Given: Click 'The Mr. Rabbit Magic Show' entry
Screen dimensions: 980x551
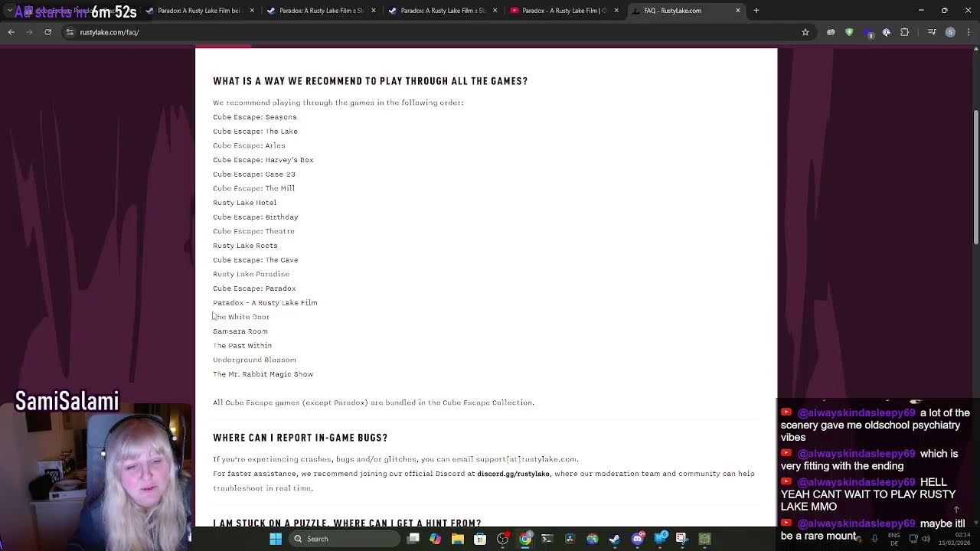Looking at the screenshot, I should coord(263,374).
